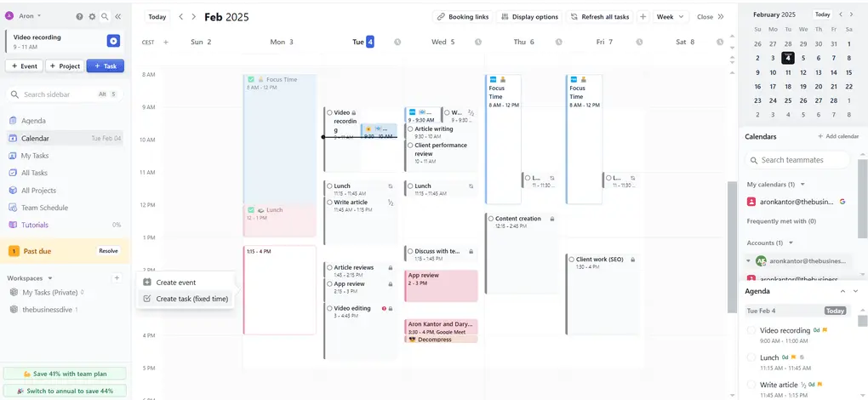Screen dimensions: 868x400
Task: Click the clock icon beside Tue 4
Action: point(397,42)
